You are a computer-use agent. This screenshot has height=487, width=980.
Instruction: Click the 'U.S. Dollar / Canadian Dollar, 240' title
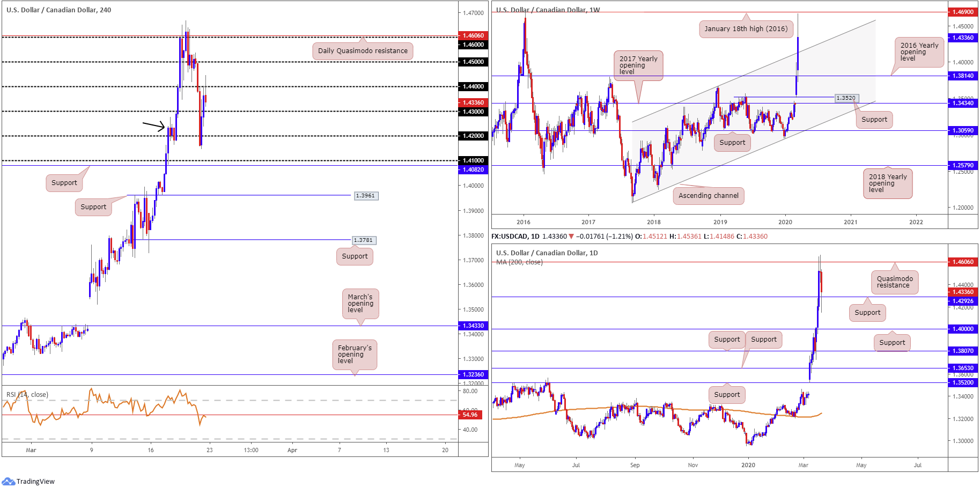click(x=59, y=10)
